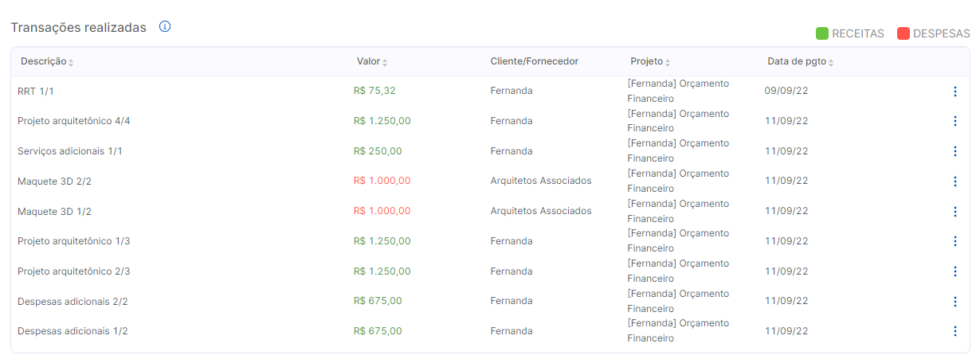Click the Arquitetos Associados supplier in Maquete 3D 2/2
The image size is (980, 359).
[x=541, y=181]
